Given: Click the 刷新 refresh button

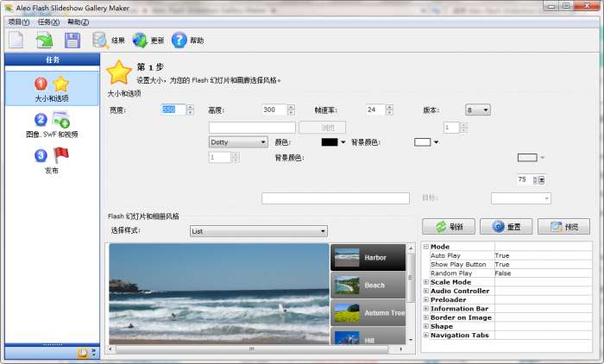Looking at the screenshot, I should point(454,227).
